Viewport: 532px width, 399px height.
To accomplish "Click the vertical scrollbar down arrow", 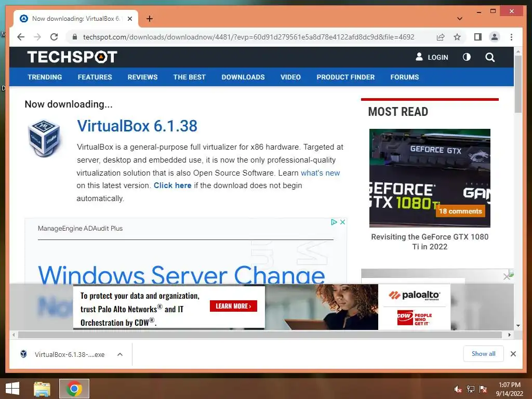I will click(x=518, y=326).
